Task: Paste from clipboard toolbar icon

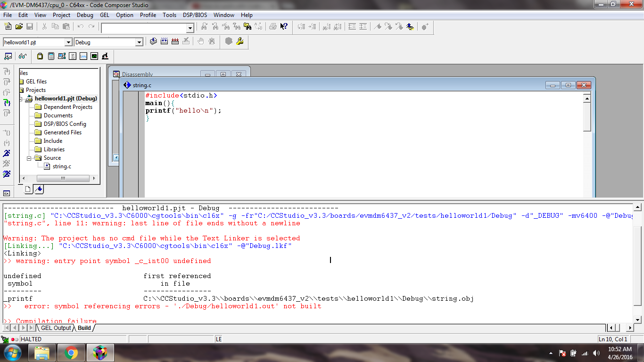Action: tap(66, 27)
